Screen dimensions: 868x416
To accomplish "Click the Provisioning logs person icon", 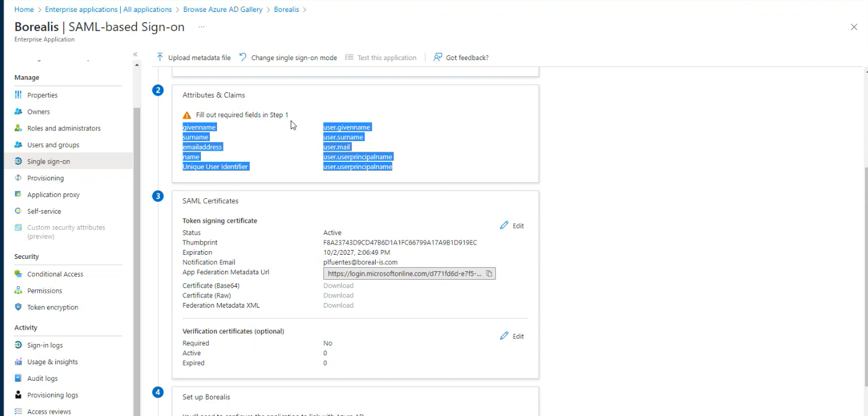I will 18,395.
